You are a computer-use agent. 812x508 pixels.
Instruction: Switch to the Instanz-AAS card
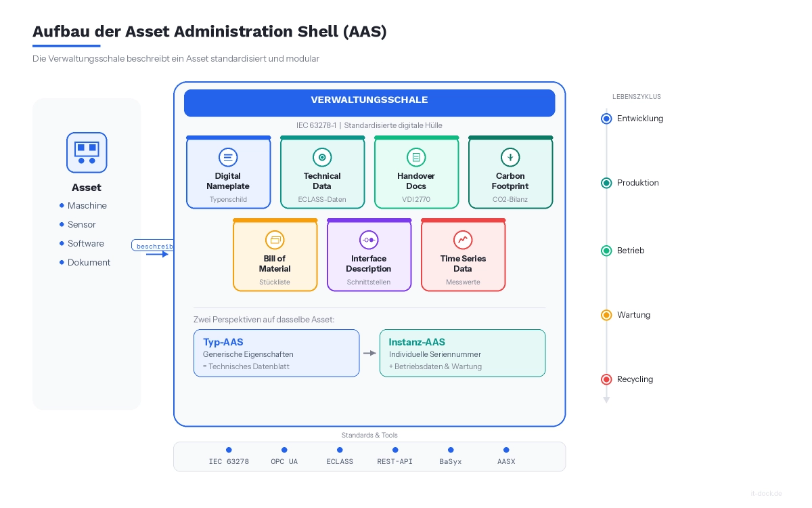point(462,353)
